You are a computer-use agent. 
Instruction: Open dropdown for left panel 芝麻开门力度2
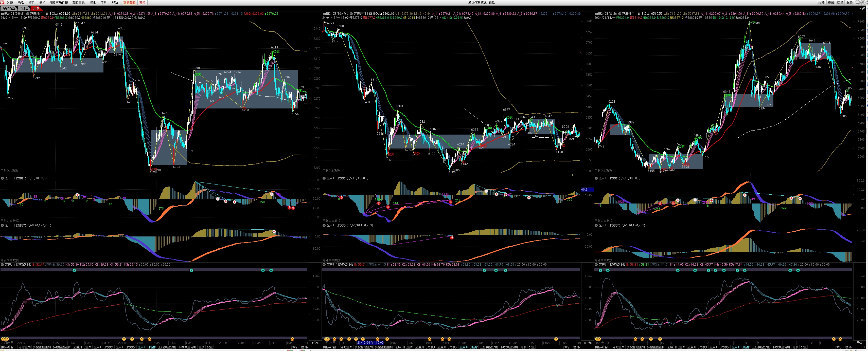pyautogui.click(x=2, y=225)
